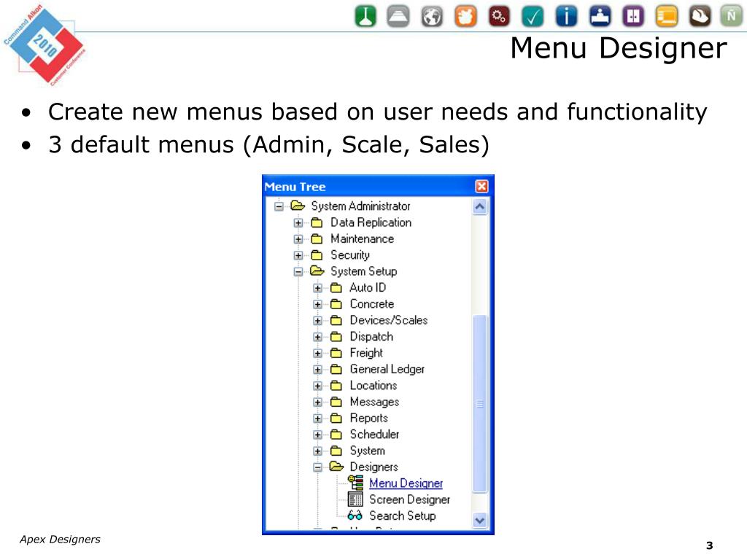
Task: Collapse the Designers node
Action: click(318, 467)
